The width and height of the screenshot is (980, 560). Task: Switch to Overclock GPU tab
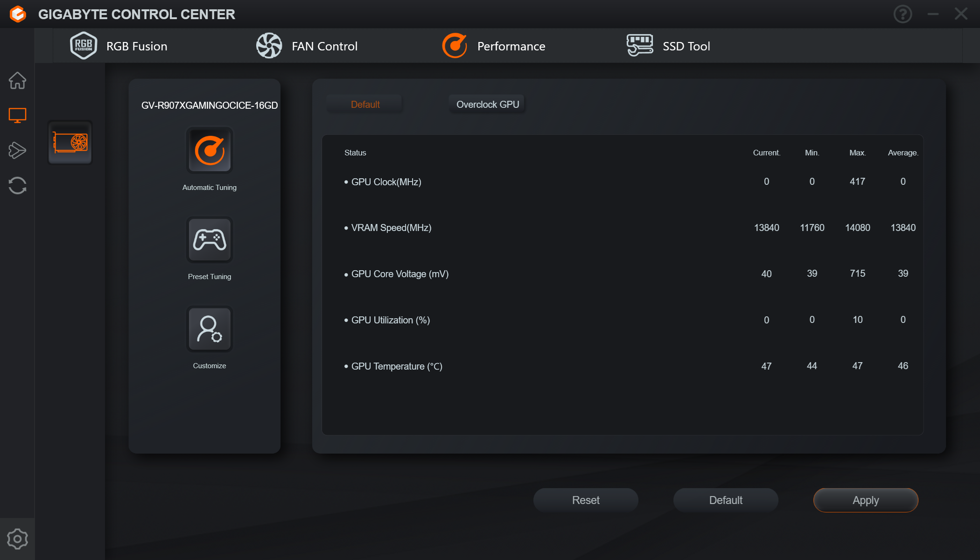click(x=487, y=105)
